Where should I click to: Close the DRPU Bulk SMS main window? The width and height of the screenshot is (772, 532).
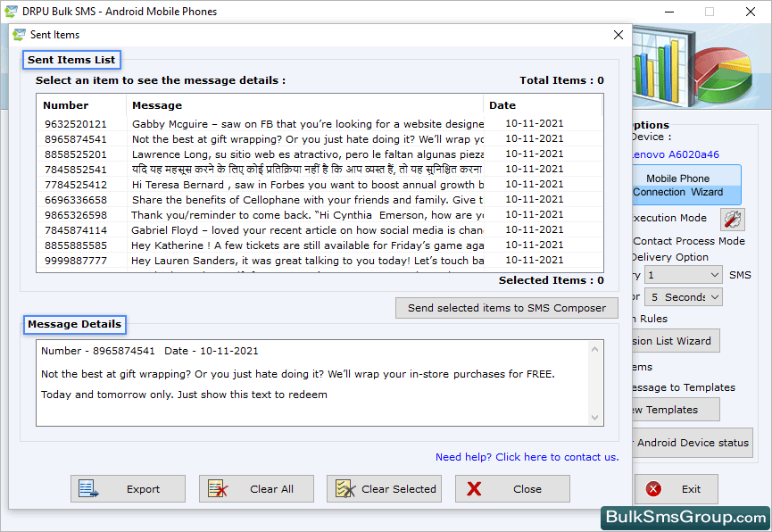click(x=751, y=12)
